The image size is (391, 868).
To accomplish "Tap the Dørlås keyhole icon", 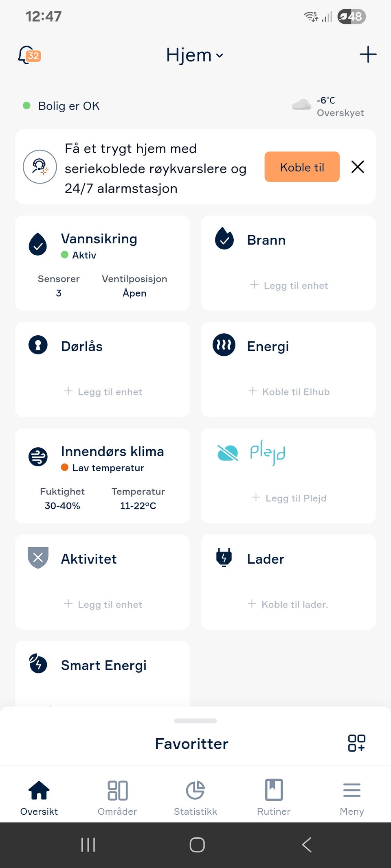I will (x=38, y=345).
